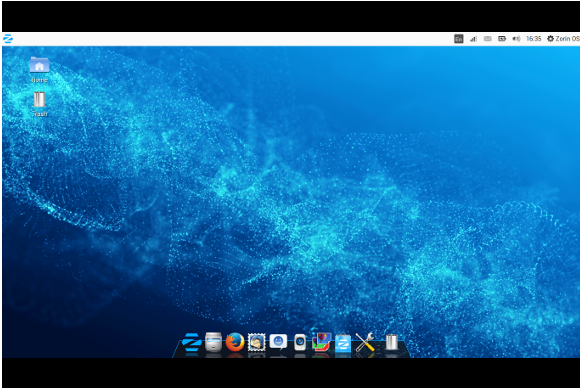Open the Zorin menu in top panel
This screenshot has width=580, height=388.
(8, 39)
